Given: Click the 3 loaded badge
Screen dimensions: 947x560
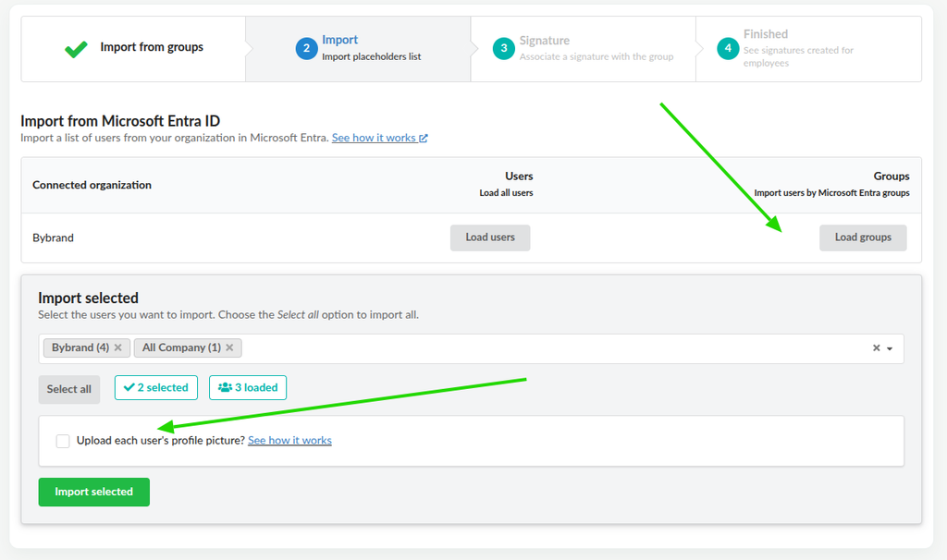Looking at the screenshot, I should tap(248, 387).
